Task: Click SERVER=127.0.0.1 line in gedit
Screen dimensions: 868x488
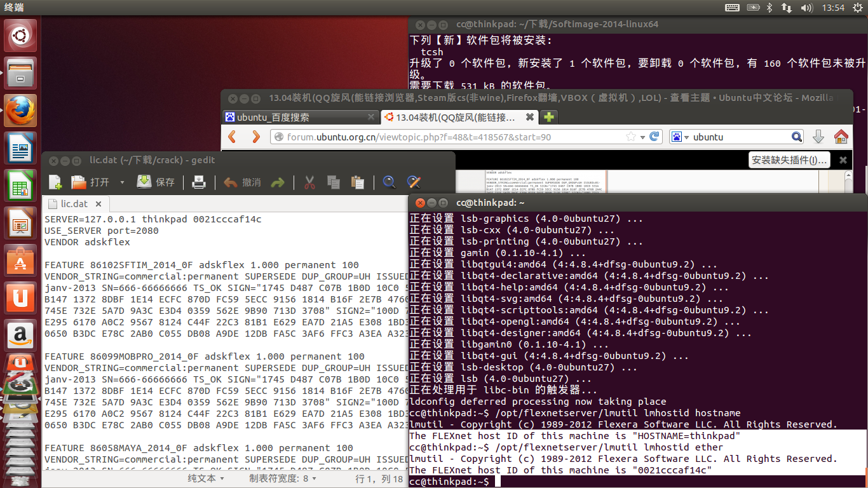Action: (153, 219)
